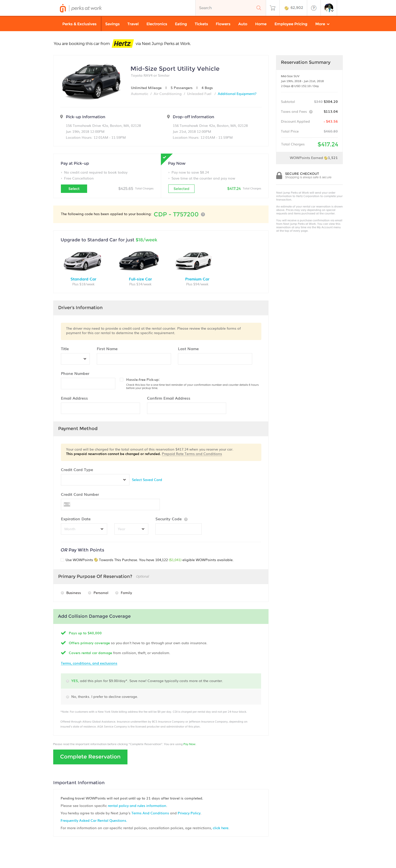Click the Taxes and Fees info icon

click(311, 112)
